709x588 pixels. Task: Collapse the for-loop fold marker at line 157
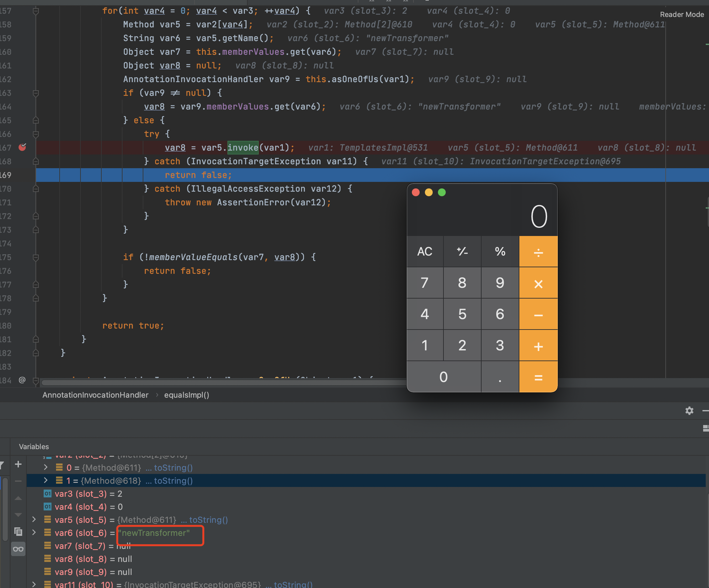[36, 11]
